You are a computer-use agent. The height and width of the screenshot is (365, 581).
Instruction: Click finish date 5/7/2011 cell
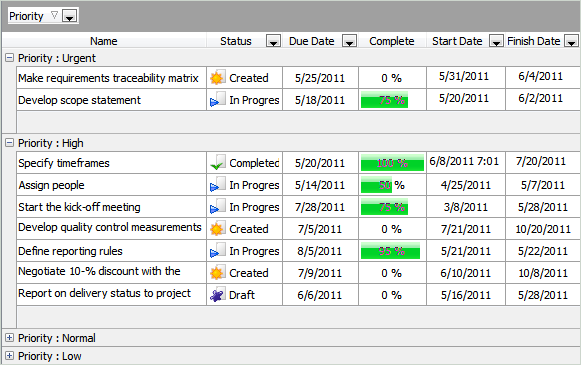point(542,185)
